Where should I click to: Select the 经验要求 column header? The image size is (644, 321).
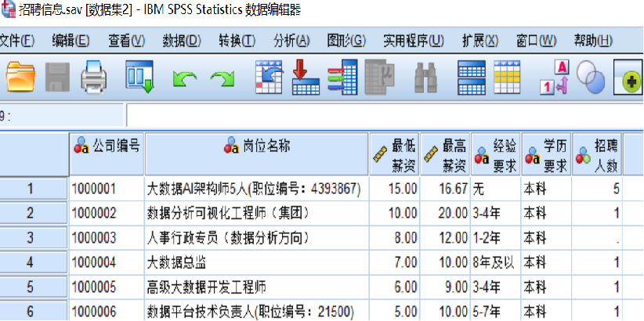[x=496, y=154]
